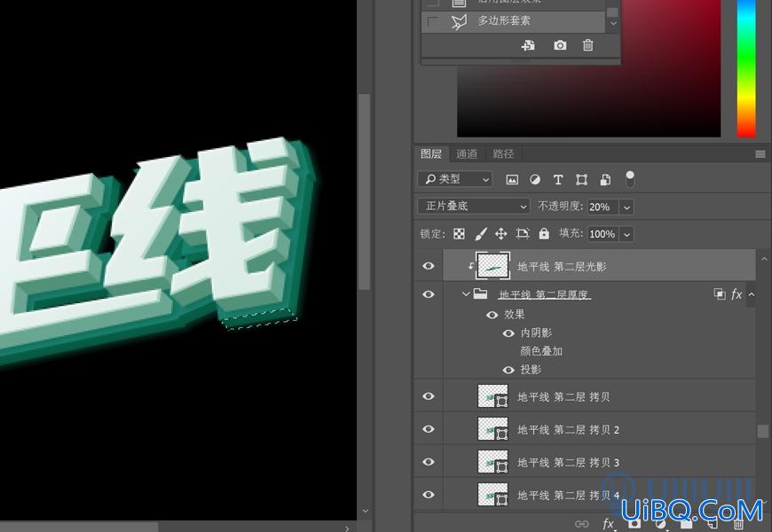Switch to the 通道 tab
Screen dimensions: 772x532
point(466,154)
